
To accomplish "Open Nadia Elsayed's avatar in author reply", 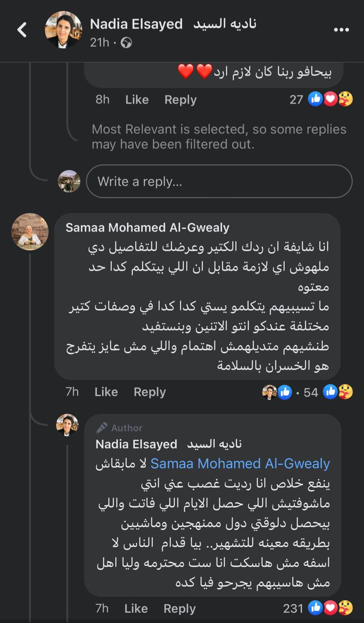I will pyautogui.click(x=67, y=425).
